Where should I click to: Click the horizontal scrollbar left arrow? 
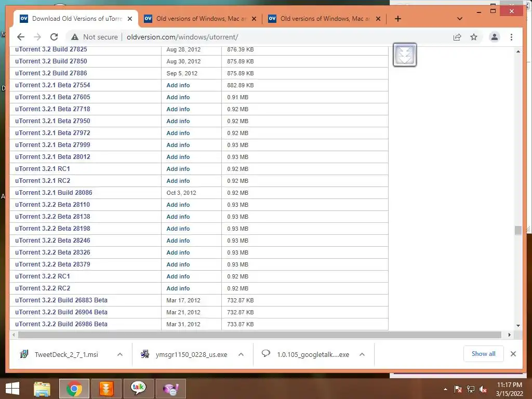[14, 335]
